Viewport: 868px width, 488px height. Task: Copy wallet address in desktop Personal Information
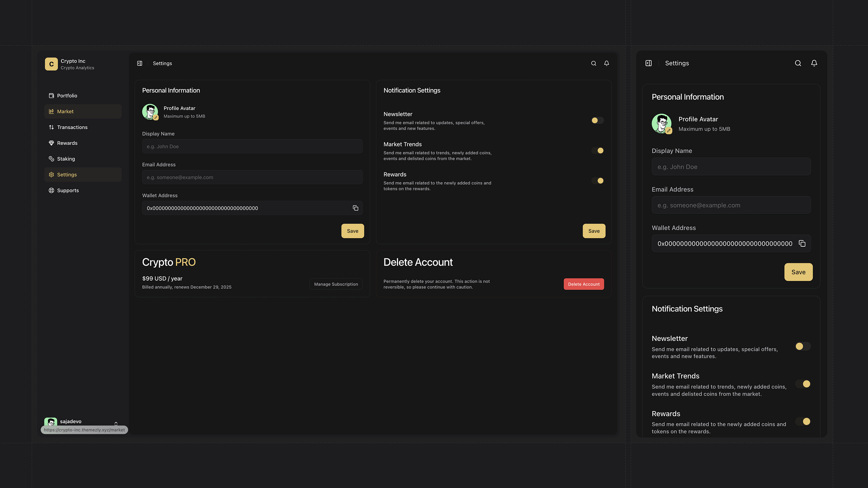[355, 208]
